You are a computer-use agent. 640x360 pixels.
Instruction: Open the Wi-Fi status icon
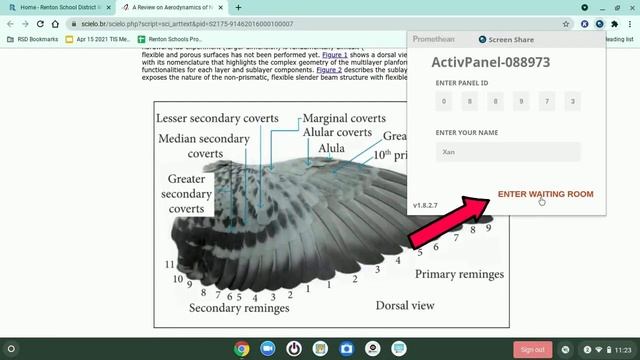click(599, 350)
